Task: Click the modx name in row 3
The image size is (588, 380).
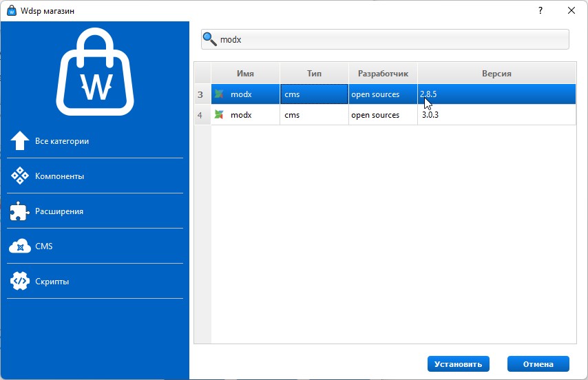Action: [x=241, y=94]
